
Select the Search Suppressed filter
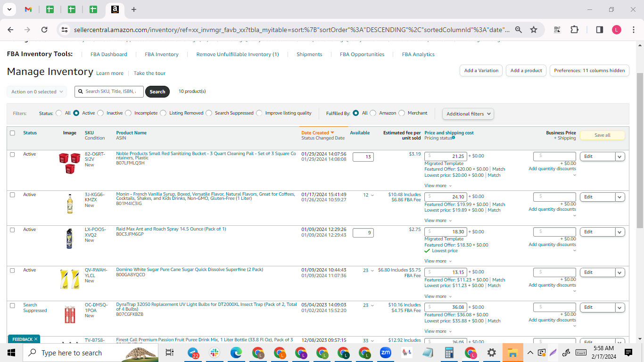[209, 113]
